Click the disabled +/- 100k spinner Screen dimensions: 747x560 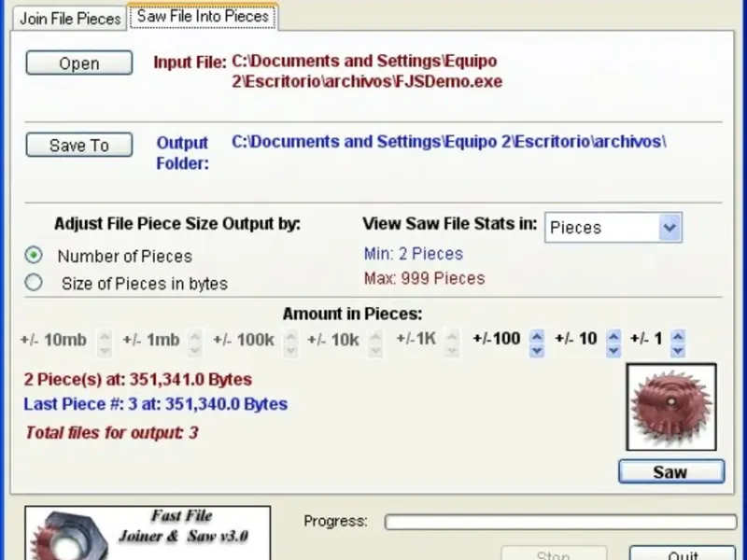[290, 343]
